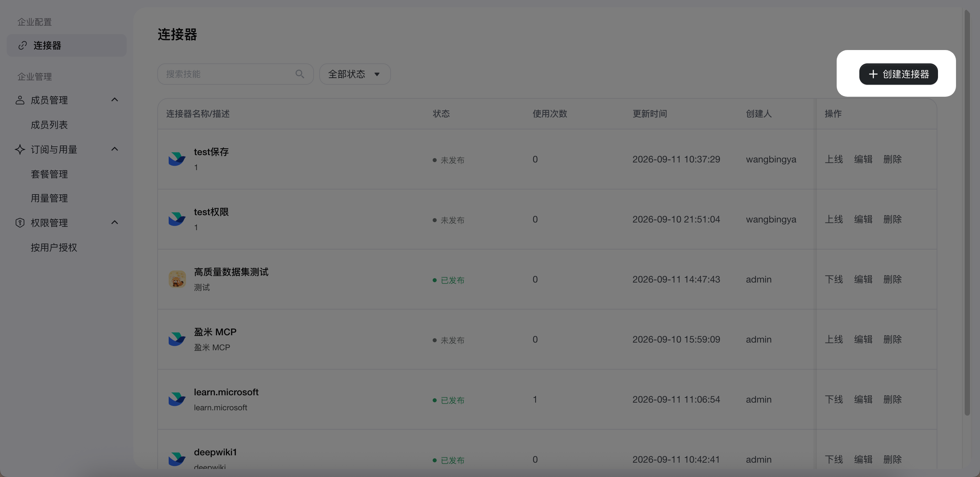This screenshot has width=980, height=477.
Task: Click the 连接器 link icon in sidebar
Action: point(22,45)
